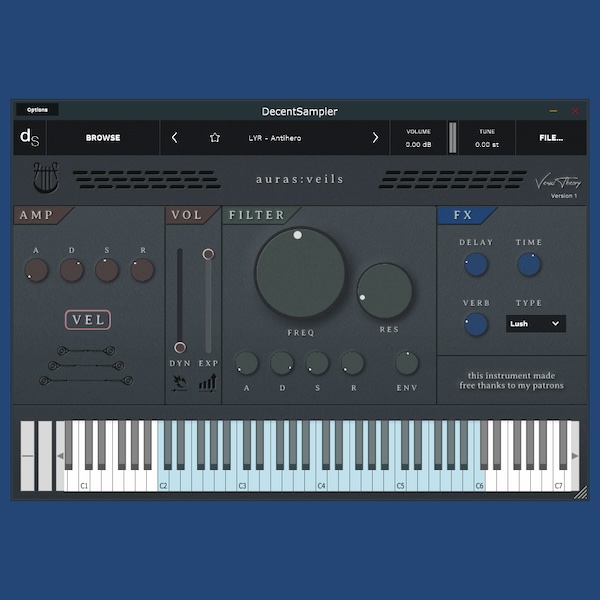
Task: Click the Version 1 label
Action: pyautogui.click(x=564, y=196)
